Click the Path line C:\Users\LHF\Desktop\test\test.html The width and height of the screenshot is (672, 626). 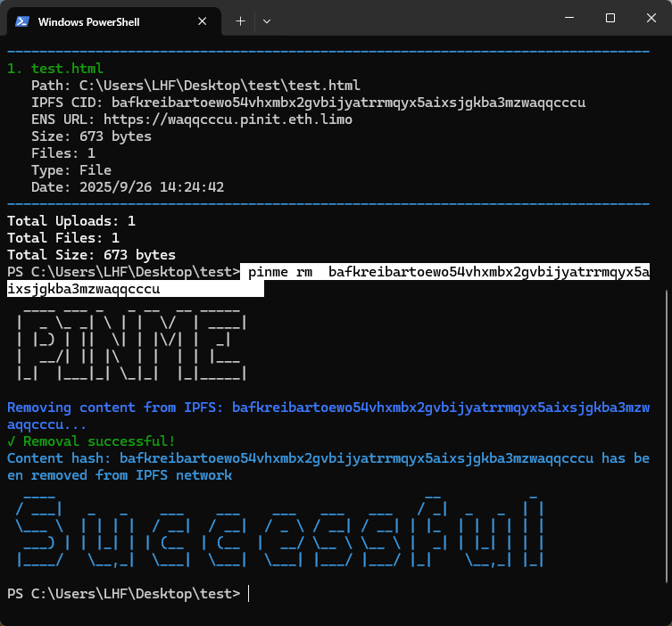(195, 86)
